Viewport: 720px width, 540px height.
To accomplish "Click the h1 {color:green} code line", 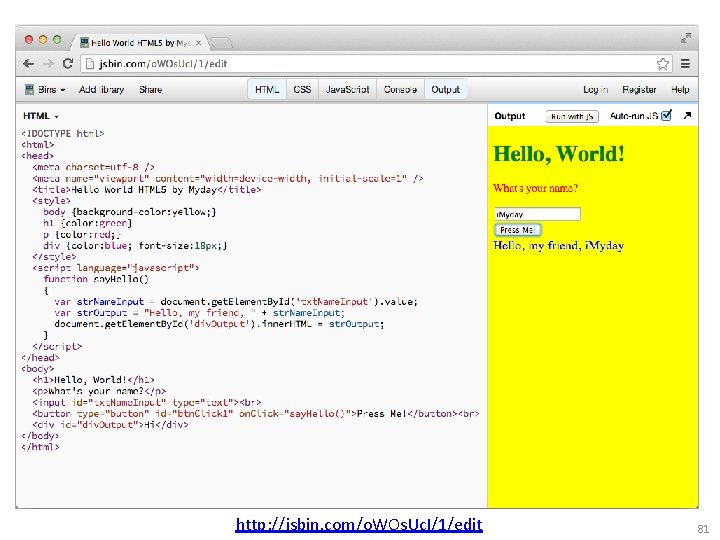I will click(x=88, y=223).
